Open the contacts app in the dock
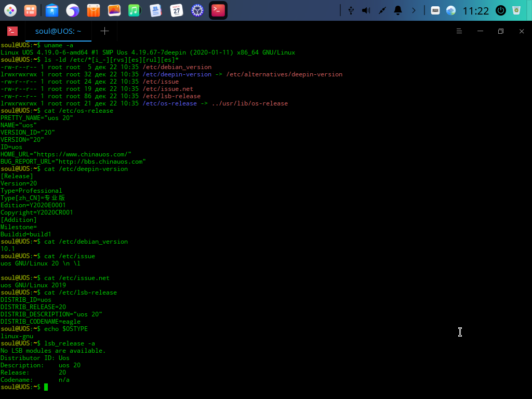 156,10
